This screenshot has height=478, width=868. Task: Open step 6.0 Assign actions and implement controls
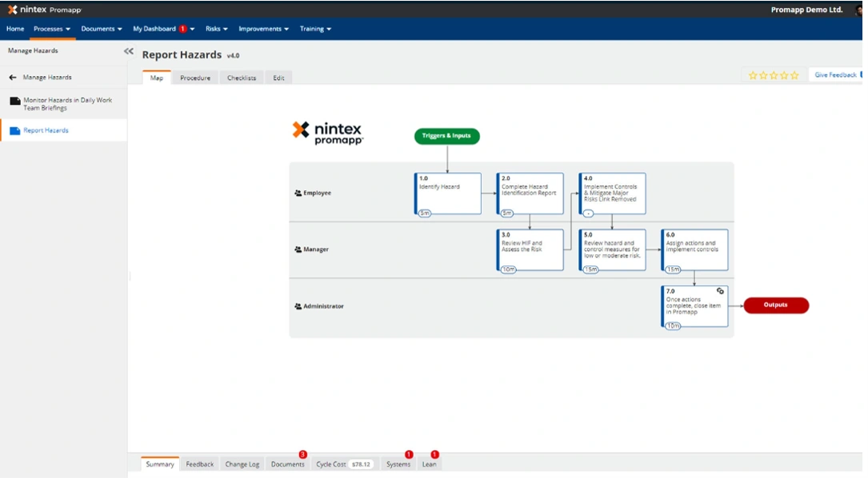[694, 250]
